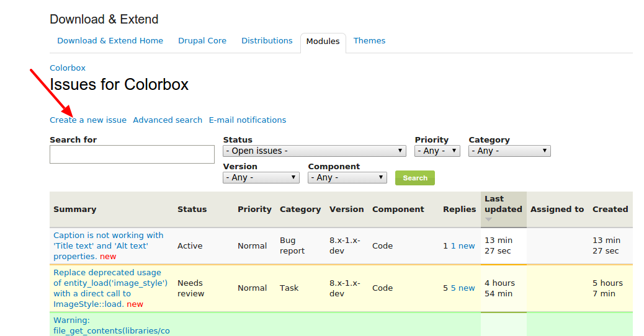Viewport: 644px width, 336px height.
Task: Open the Status dropdown
Action: 314,151
